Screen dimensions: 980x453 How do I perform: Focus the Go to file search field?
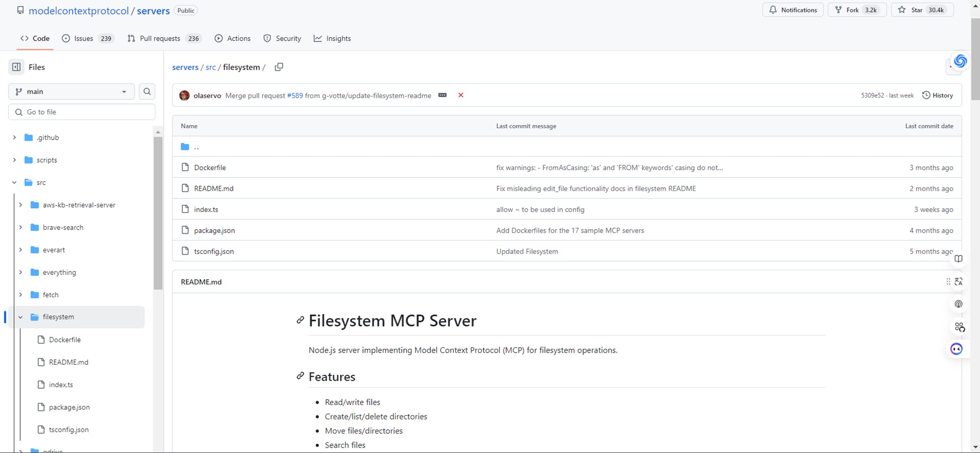pos(82,112)
